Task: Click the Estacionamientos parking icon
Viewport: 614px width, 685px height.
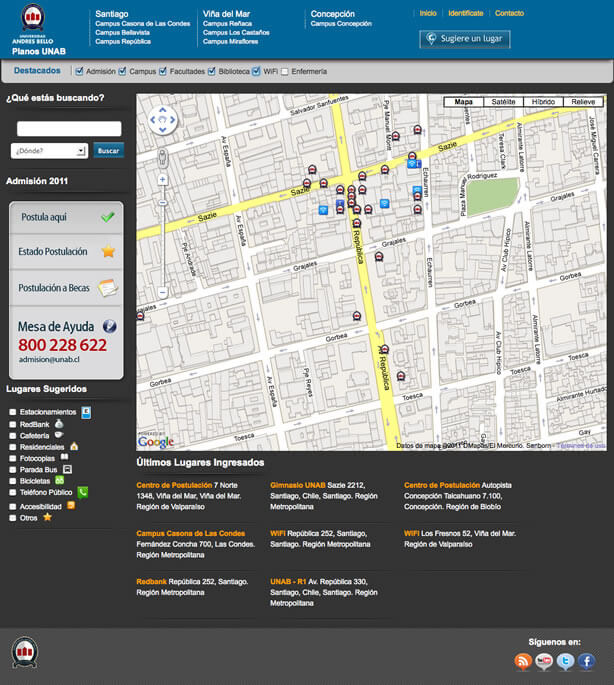Action: click(x=86, y=412)
